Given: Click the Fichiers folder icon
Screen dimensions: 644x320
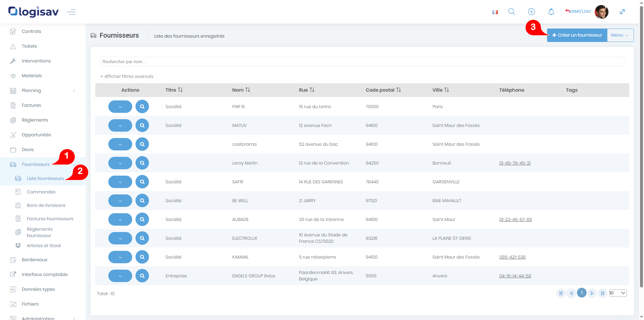Looking at the screenshot, I should [13, 304].
